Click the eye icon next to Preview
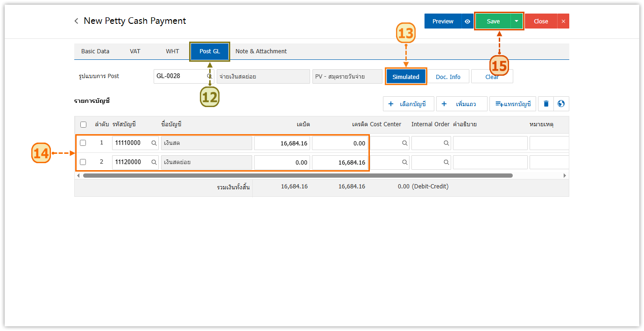The height and width of the screenshot is (331, 644). (x=467, y=21)
